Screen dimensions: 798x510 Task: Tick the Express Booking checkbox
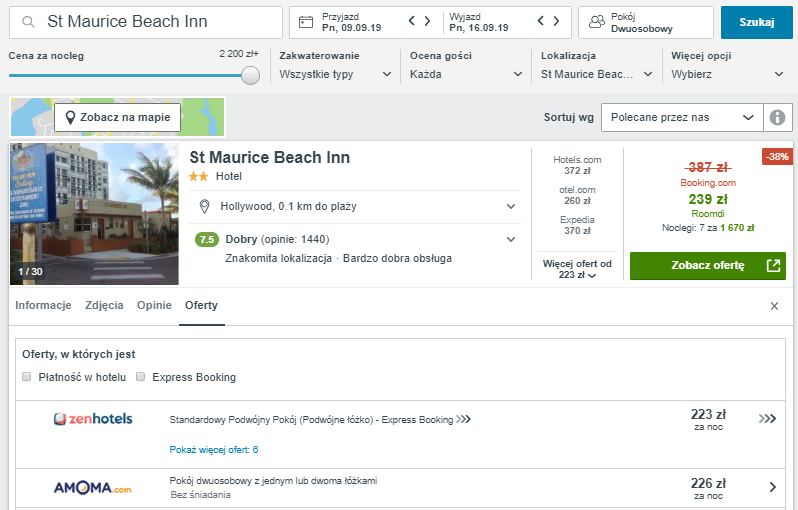pos(141,377)
